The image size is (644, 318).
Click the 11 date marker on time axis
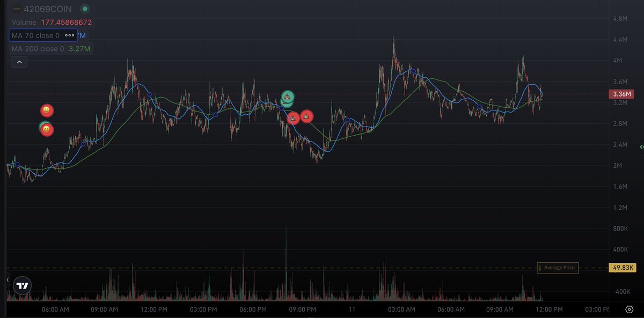[352, 309]
